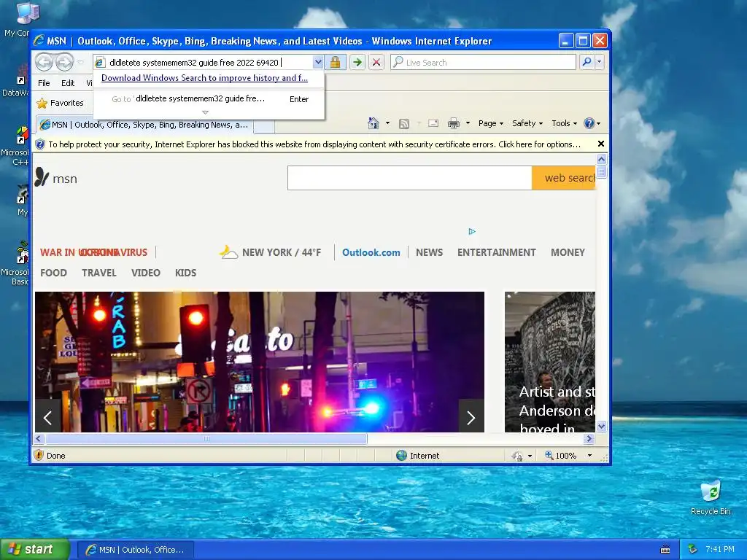The height and width of the screenshot is (560, 747).
Task: Click the red Stop loading X
Action: (x=376, y=63)
